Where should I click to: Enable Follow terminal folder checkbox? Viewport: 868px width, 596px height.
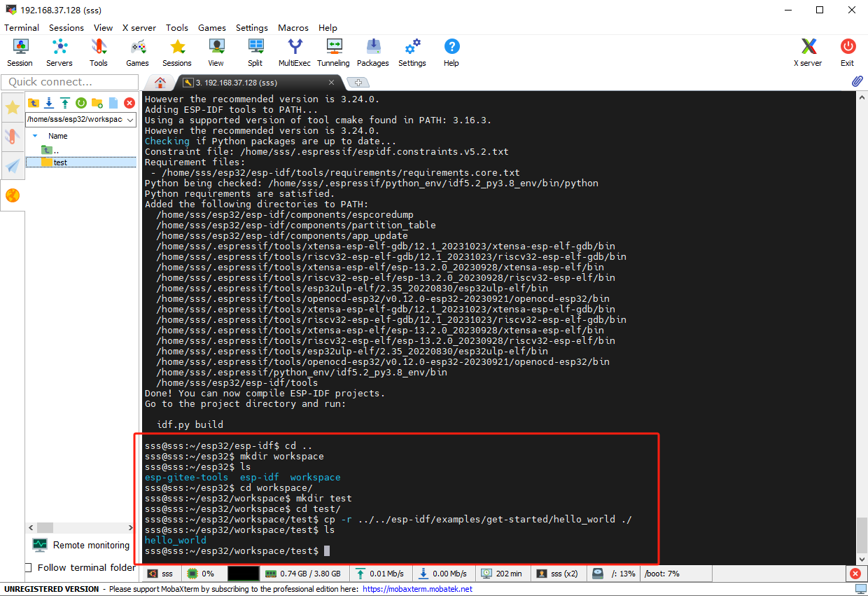pyautogui.click(x=29, y=567)
